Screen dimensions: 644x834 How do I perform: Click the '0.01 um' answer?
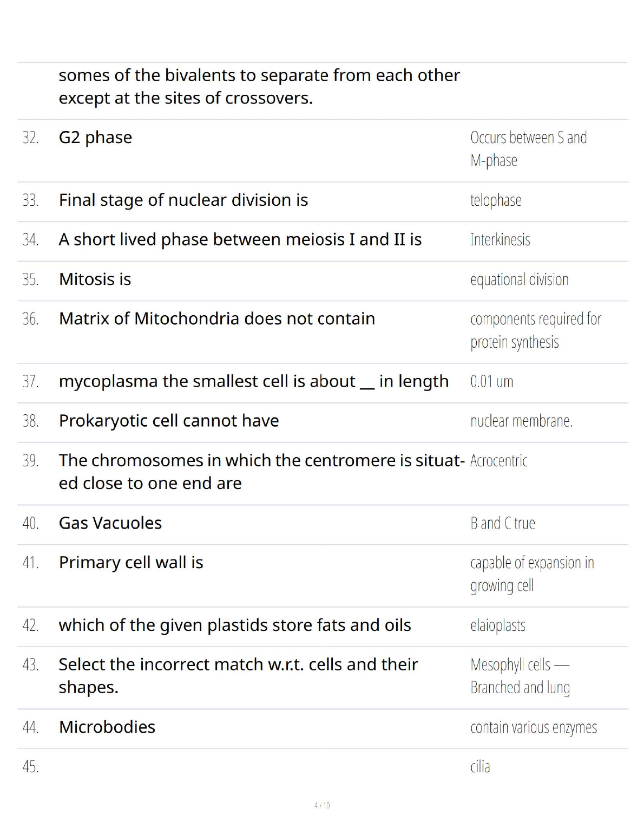[x=491, y=382]
